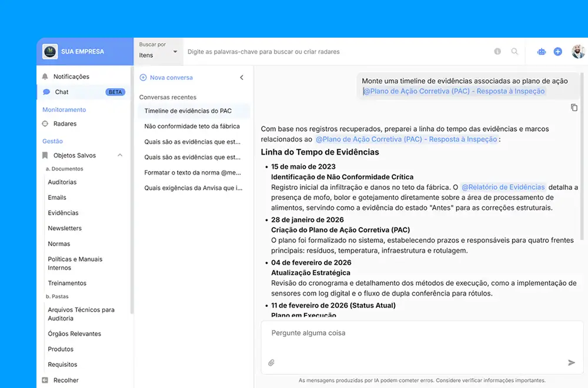Open the Requisitos folder

pyautogui.click(x=62, y=364)
